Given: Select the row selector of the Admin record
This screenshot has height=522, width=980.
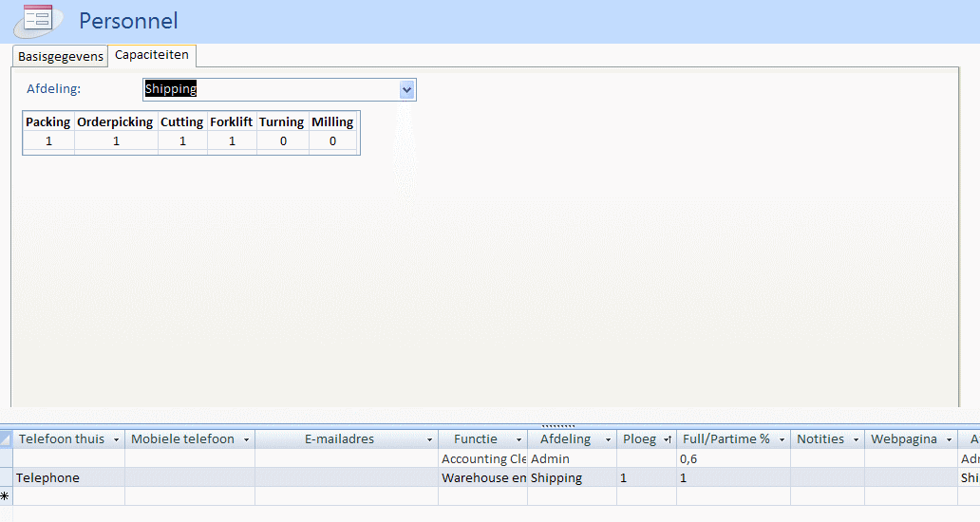Looking at the screenshot, I should (x=6, y=459).
